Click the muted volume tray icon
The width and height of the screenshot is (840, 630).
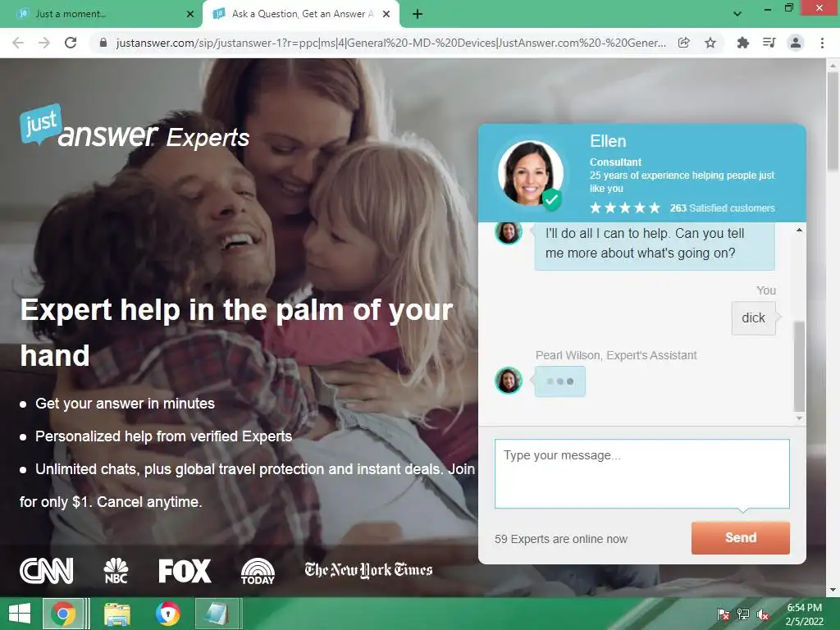[762, 614]
